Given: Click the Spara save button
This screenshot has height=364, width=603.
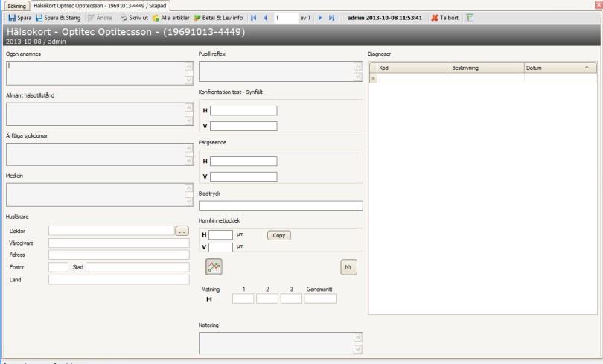Looking at the screenshot, I should (x=19, y=18).
